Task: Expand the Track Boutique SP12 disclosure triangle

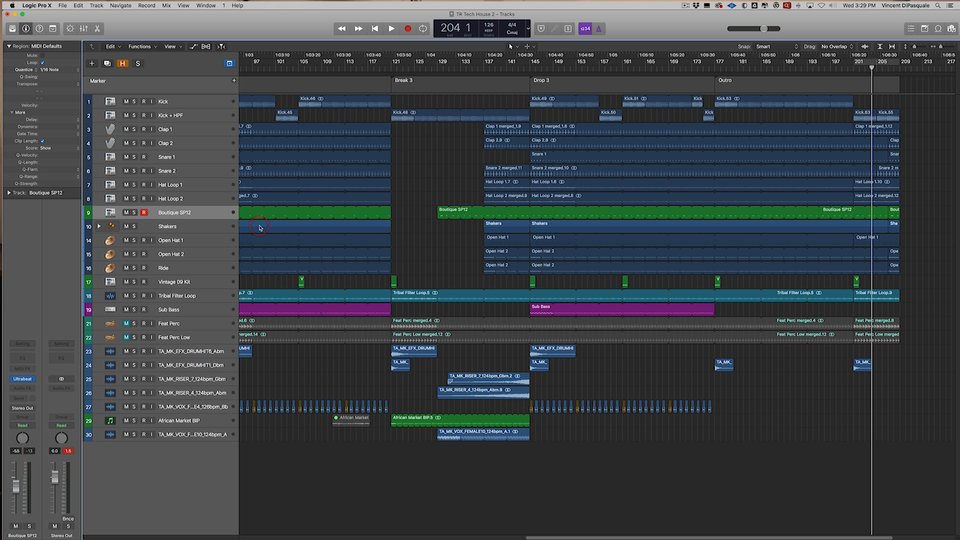Action: (9, 193)
